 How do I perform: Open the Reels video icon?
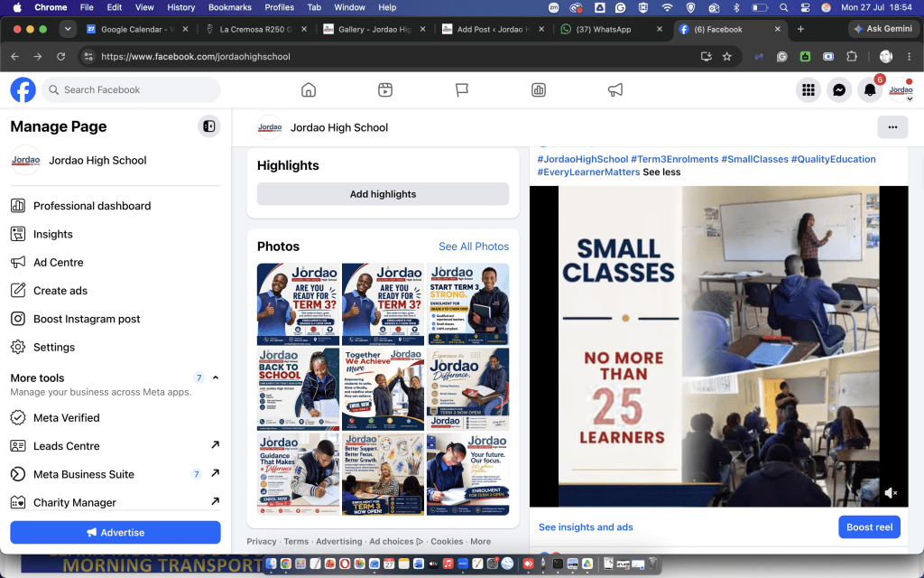384,89
